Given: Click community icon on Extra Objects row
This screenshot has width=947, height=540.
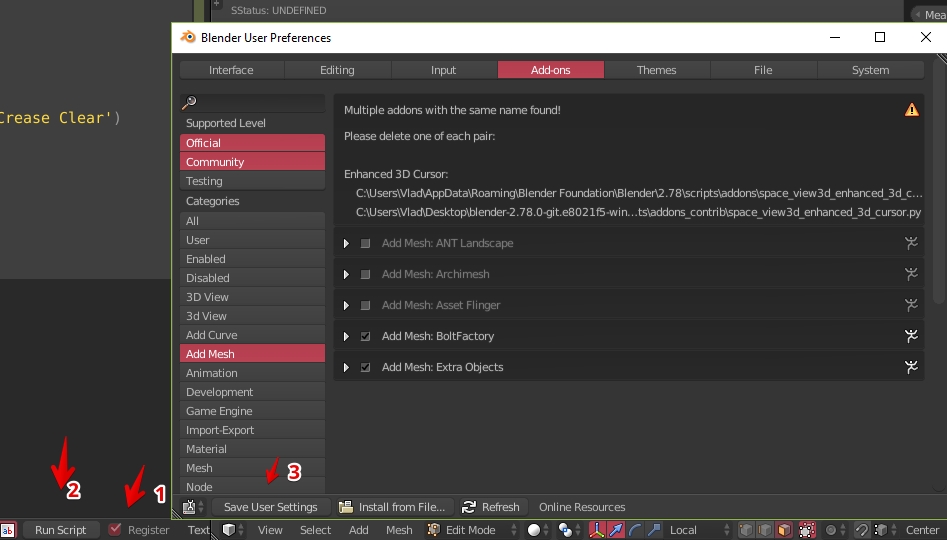Looking at the screenshot, I should pos(911,367).
